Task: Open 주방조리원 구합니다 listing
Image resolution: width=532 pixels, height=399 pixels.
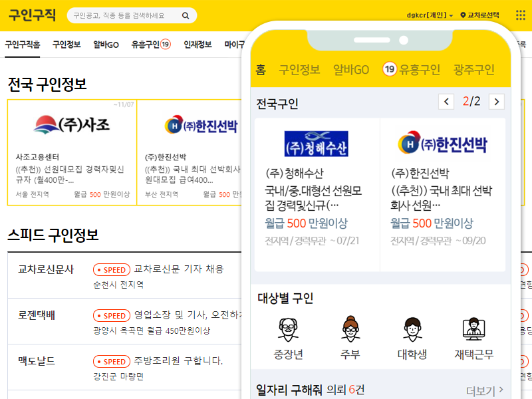Action: tap(178, 360)
